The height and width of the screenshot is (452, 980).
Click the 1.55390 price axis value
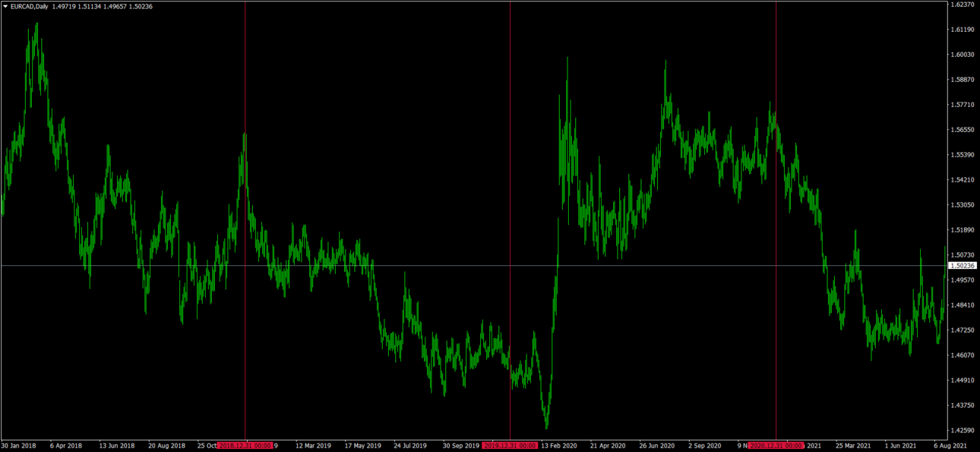[x=962, y=155]
